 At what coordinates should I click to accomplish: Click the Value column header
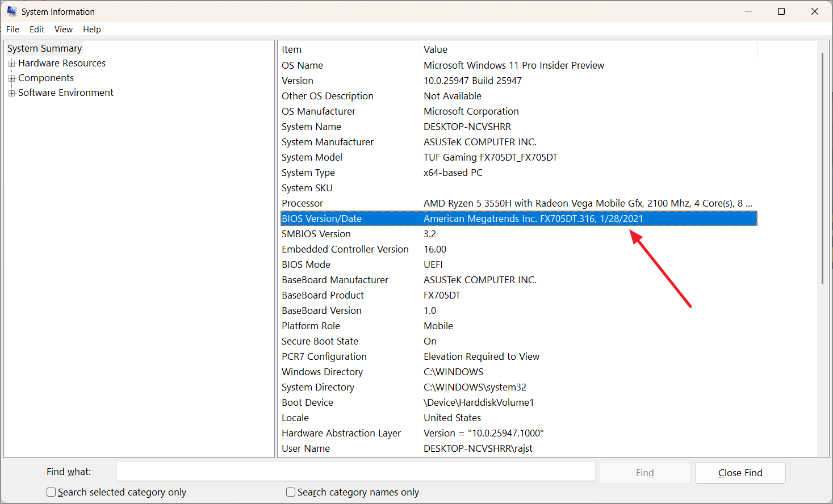[435, 49]
